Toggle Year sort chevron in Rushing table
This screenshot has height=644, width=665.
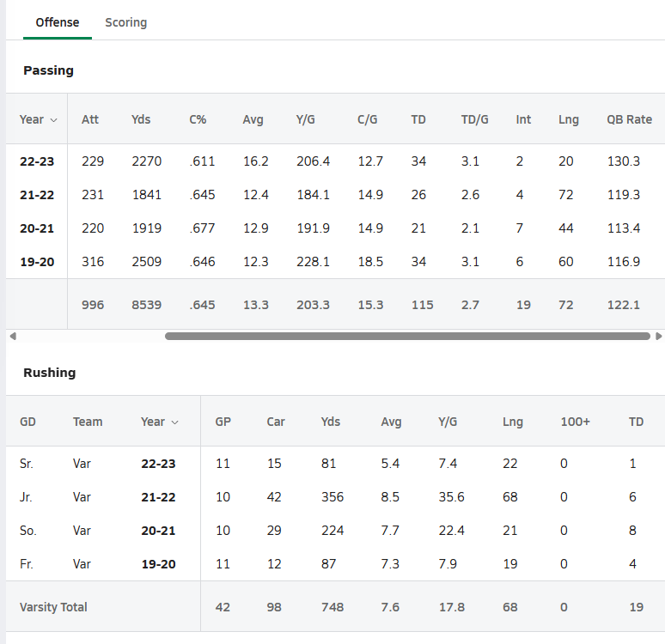[x=174, y=422]
